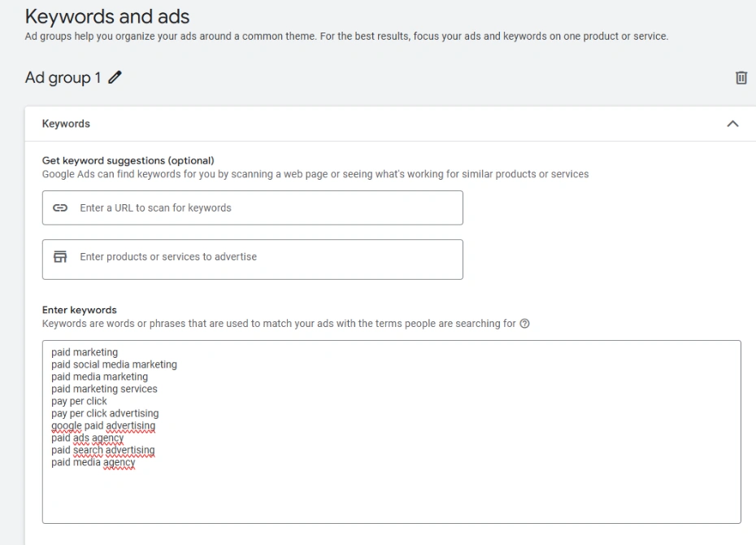The image size is (756, 545).
Task: Click the 'paid search advertising' keyword line
Action: point(102,450)
